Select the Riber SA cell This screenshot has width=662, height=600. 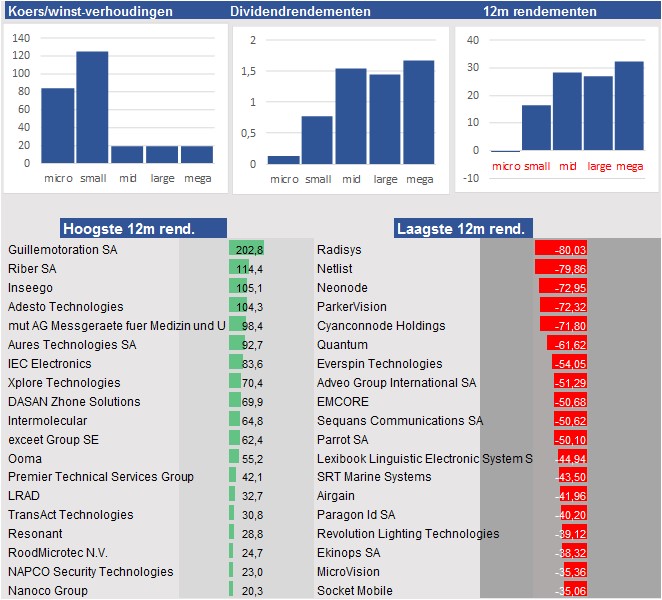coord(32,269)
